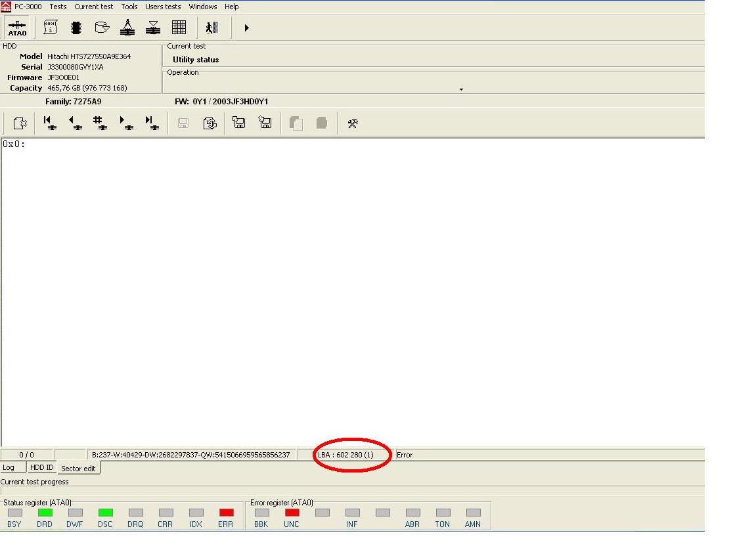Click serial number J3300080GVY1XA
The height and width of the screenshot is (548, 756).
tap(76, 67)
